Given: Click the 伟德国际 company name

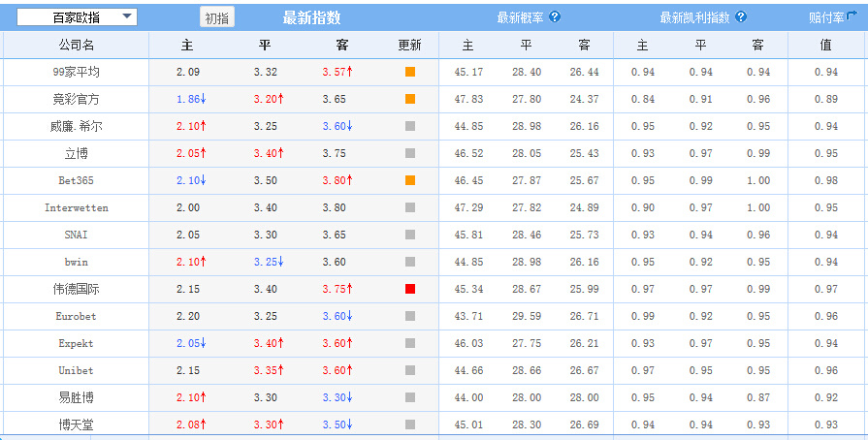Looking at the screenshot, I should tap(77, 289).
